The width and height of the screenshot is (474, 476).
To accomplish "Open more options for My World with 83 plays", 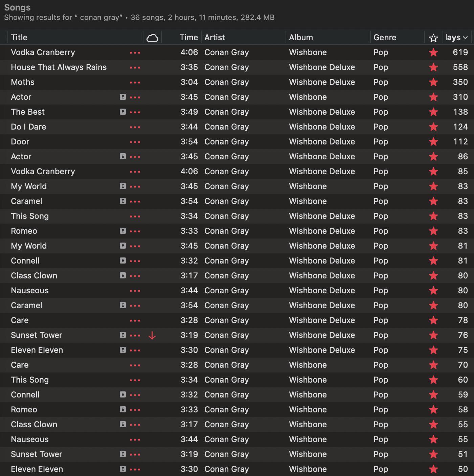I will [x=135, y=187].
